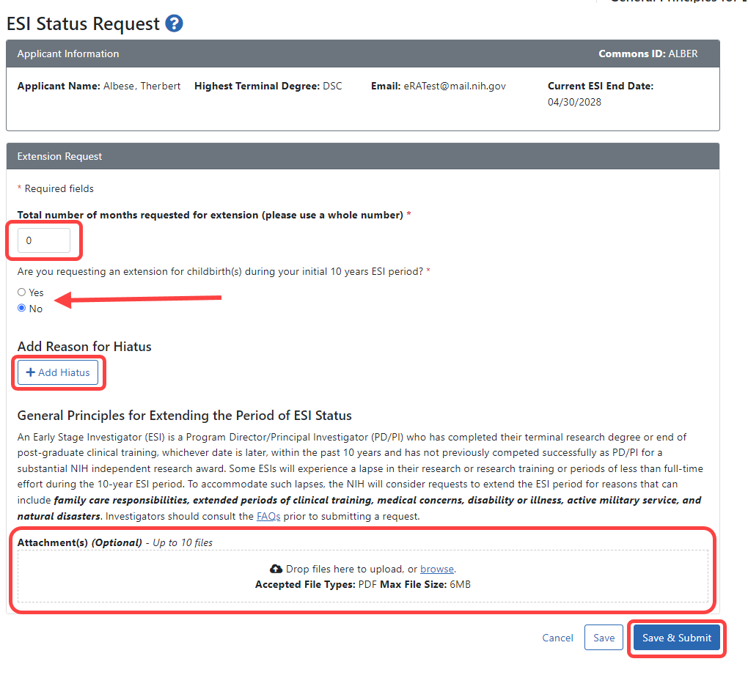
Task: Open the ESI Status Request help icon
Action: coord(175,23)
